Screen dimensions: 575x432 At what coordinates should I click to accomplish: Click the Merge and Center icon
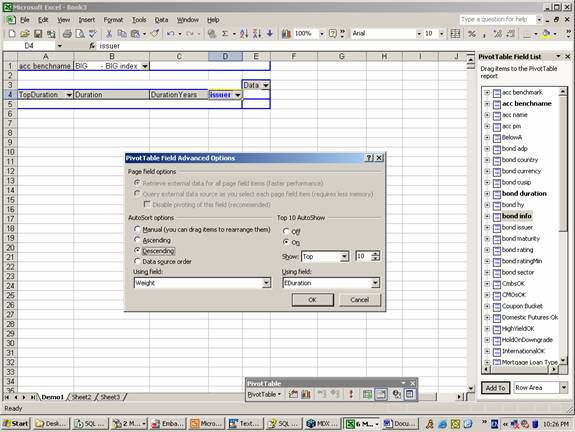pos(455,34)
